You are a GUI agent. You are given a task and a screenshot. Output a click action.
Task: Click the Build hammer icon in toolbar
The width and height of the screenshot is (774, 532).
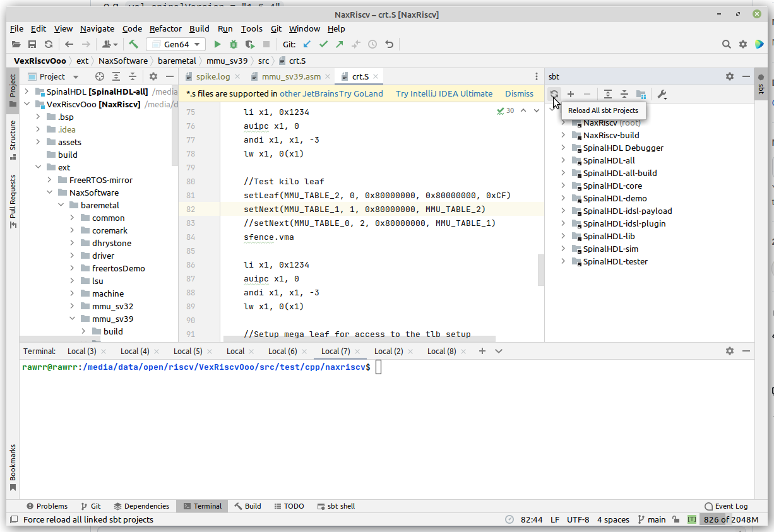[x=133, y=44]
